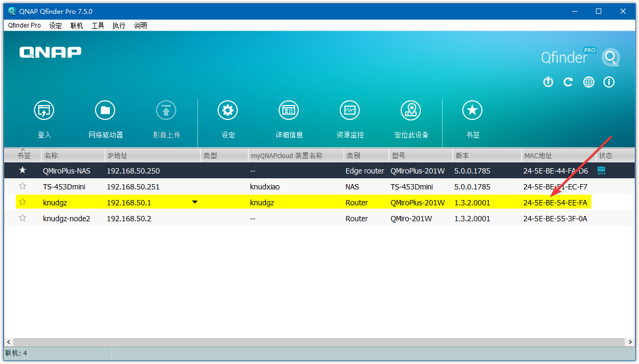
Task: Click the knudxiao myQNAPcloud name
Action: click(265, 187)
